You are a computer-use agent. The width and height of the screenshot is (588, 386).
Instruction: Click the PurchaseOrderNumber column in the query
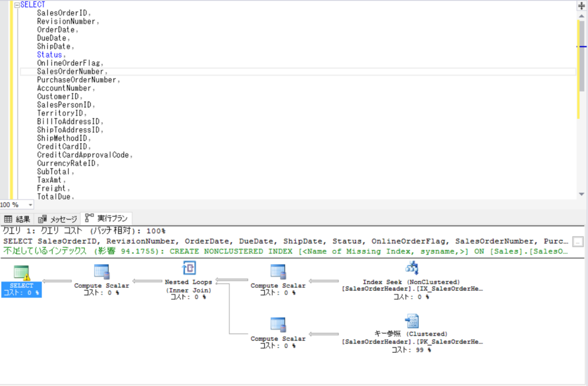[76, 80]
